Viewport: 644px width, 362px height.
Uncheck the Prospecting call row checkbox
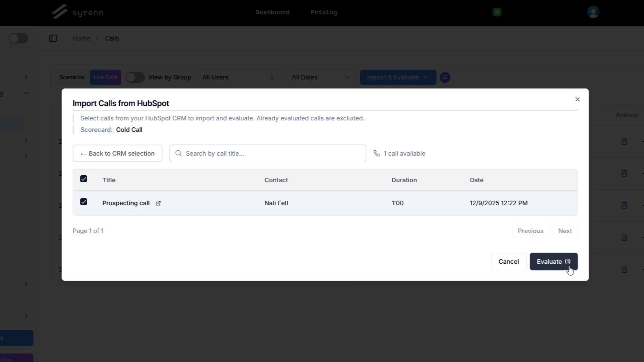[x=84, y=202]
